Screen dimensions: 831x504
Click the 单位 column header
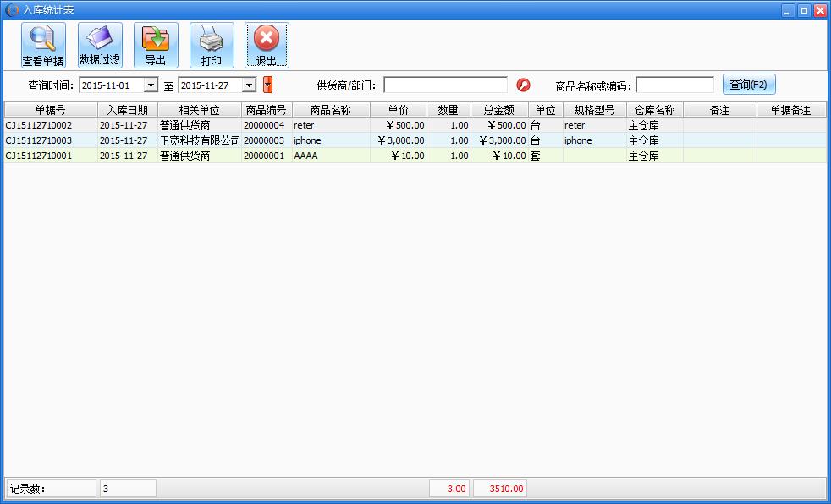(545, 110)
